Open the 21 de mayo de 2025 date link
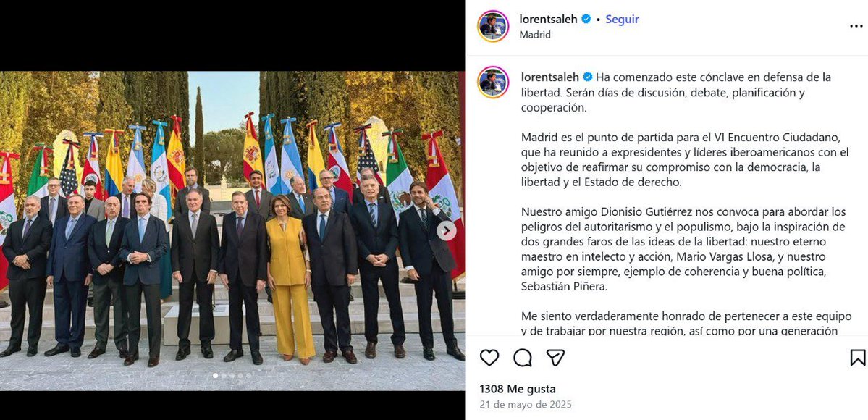Screen dimensions: 868x420 pyautogui.click(x=526, y=405)
